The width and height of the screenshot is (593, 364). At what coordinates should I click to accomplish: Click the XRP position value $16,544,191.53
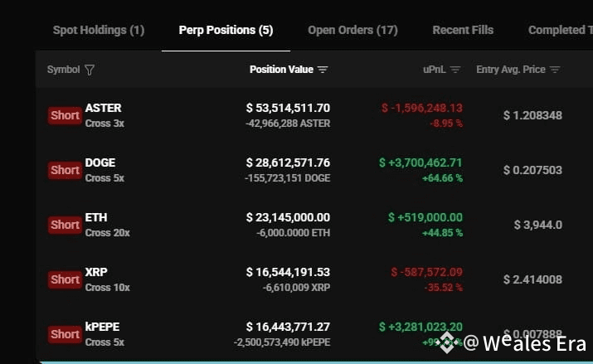tap(288, 272)
